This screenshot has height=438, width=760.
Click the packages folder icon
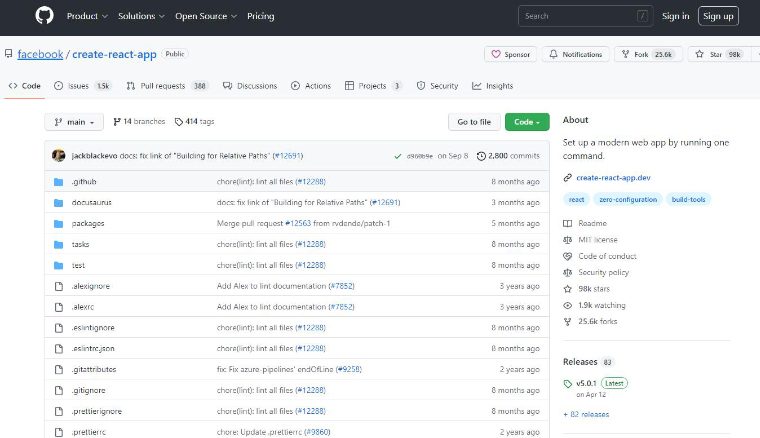[59, 223]
